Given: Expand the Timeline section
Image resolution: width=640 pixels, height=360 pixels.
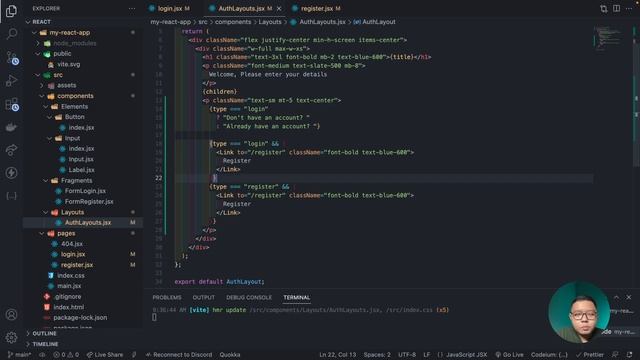Looking at the screenshot, I should point(45,344).
